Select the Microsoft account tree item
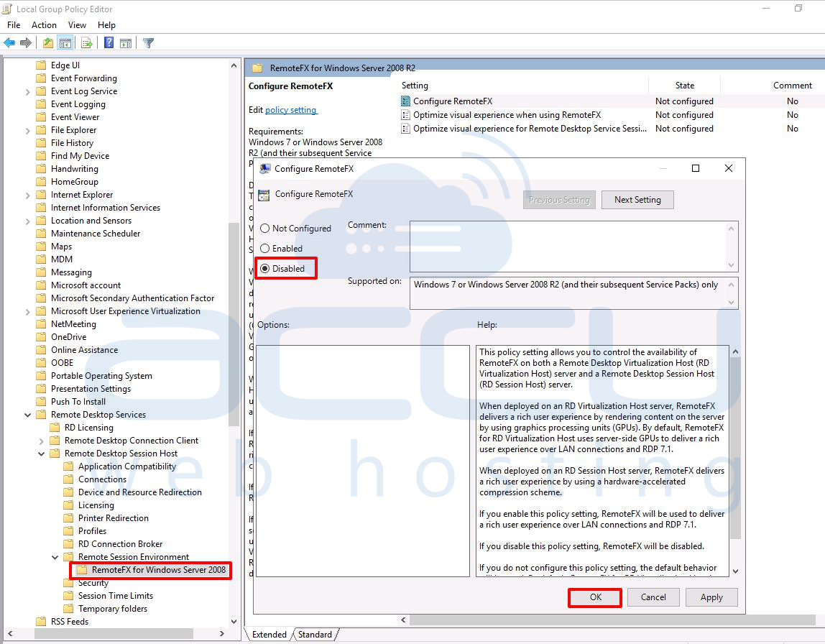The height and width of the screenshot is (644, 825). tap(86, 285)
